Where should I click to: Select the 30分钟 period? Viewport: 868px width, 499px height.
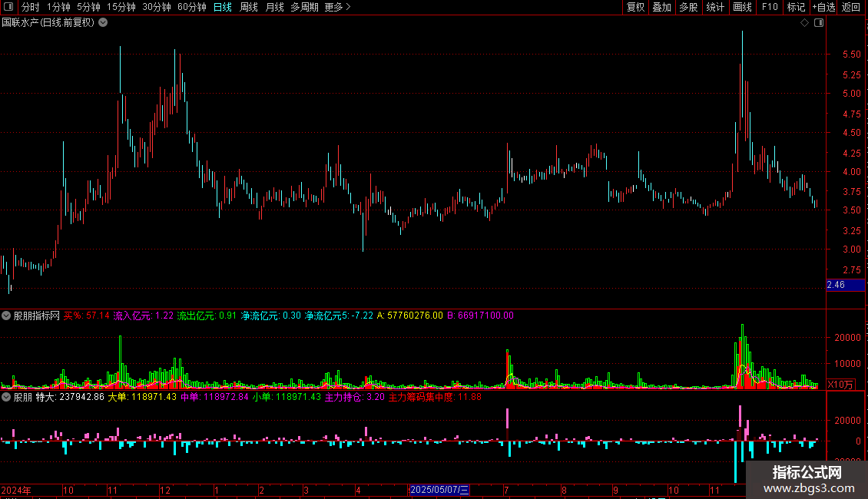157,7
